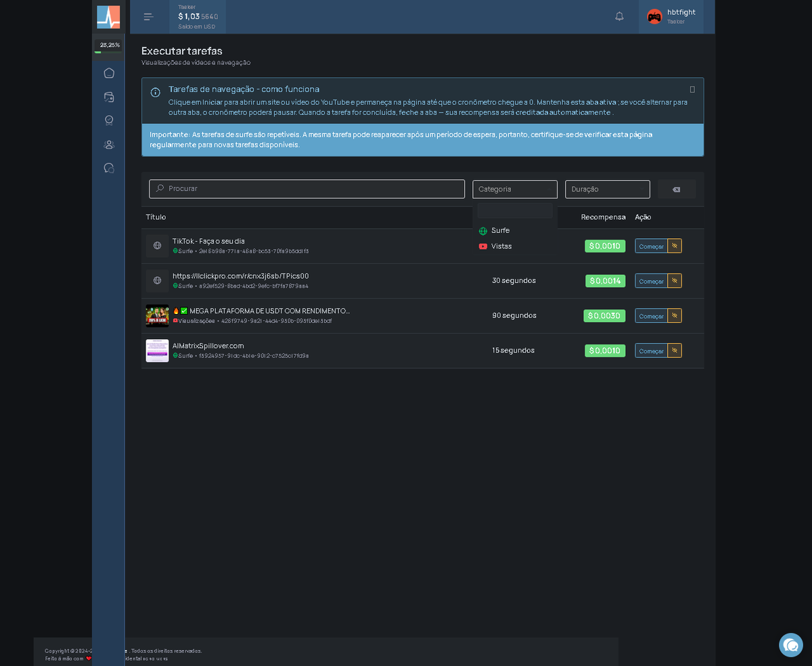The height and width of the screenshot is (666, 812).
Task: Click the hbtfight avatar image
Action: [654, 17]
